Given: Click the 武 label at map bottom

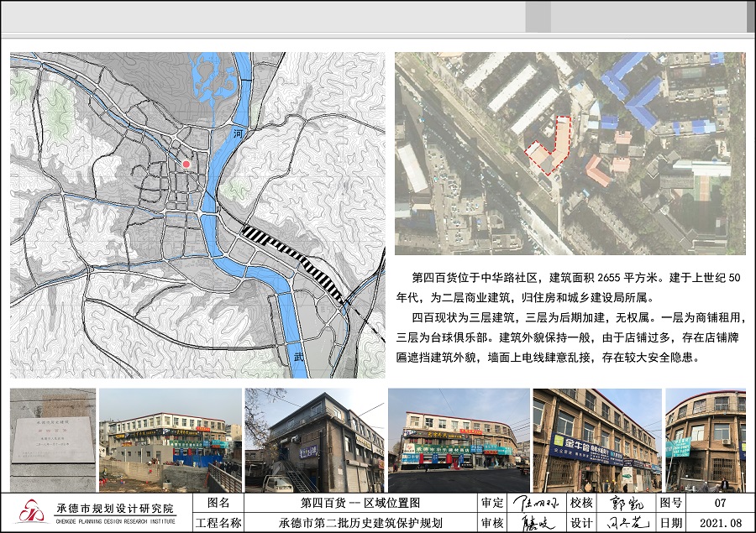Looking at the screenshot, I should coord(298,357).
